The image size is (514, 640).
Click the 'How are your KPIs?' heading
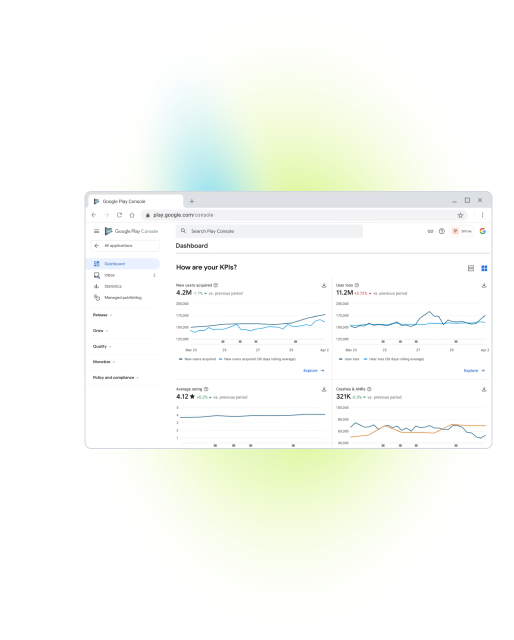point(206,267)
